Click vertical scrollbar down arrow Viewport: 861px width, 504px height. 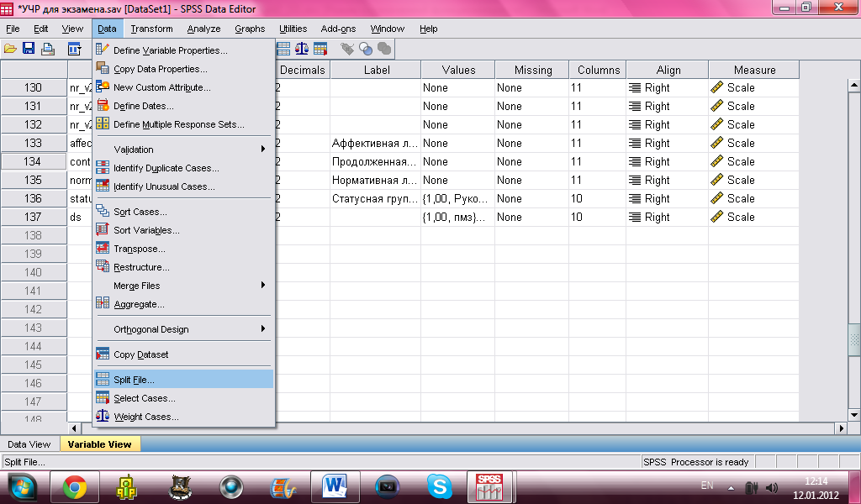coord(854,415)
